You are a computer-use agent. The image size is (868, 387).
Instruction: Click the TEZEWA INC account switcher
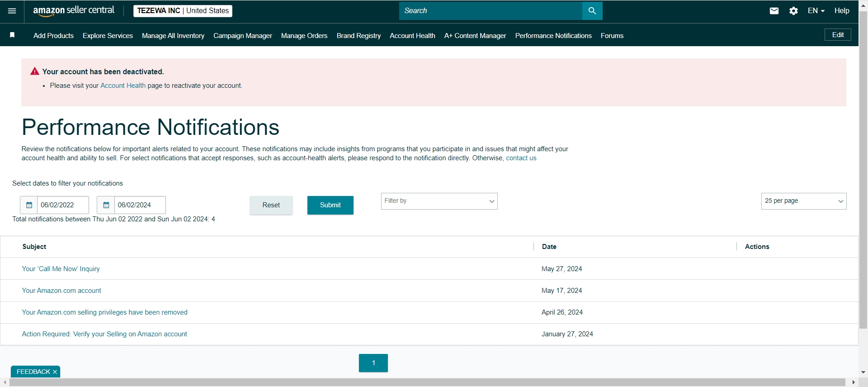coord(183,11)
